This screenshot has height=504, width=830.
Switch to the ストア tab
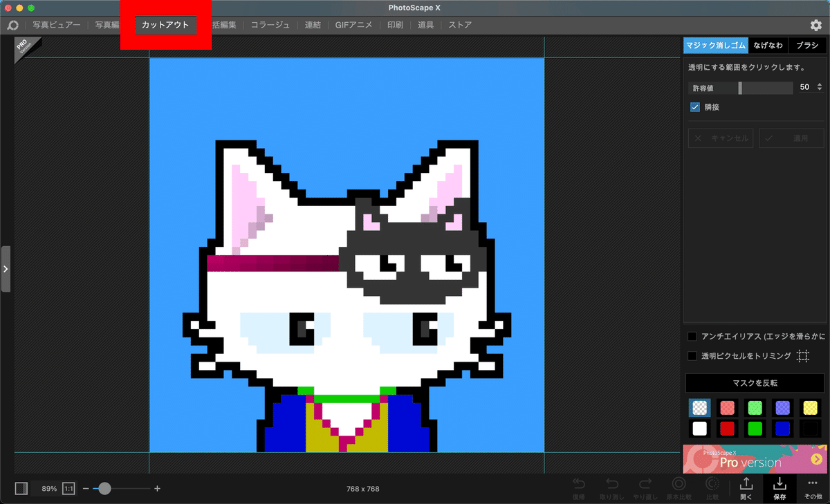pyautogui.click(x=460, y=25)
